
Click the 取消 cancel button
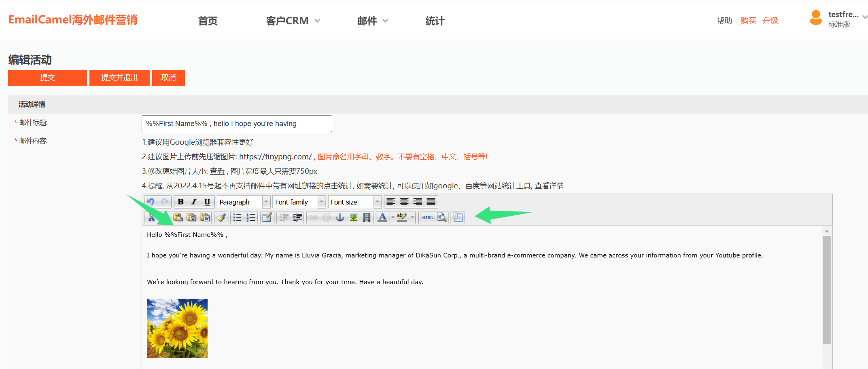[x=168, y=78]
